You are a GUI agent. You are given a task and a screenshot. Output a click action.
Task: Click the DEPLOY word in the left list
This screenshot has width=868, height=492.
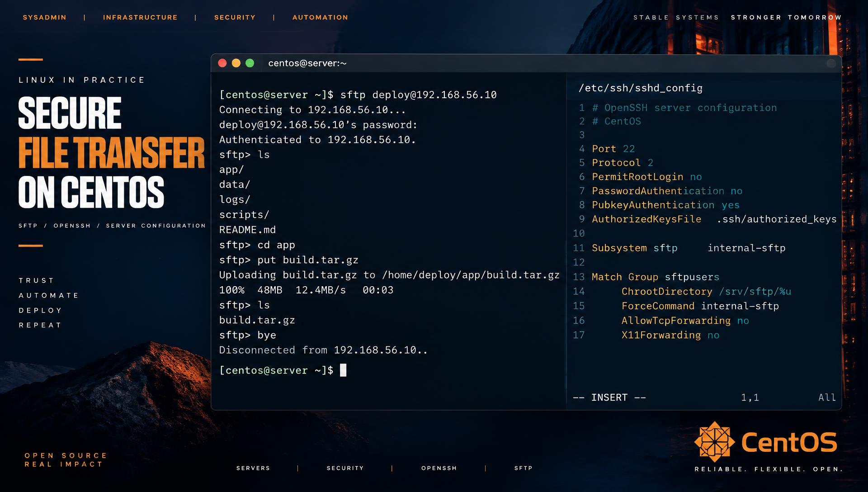[41, 310]
